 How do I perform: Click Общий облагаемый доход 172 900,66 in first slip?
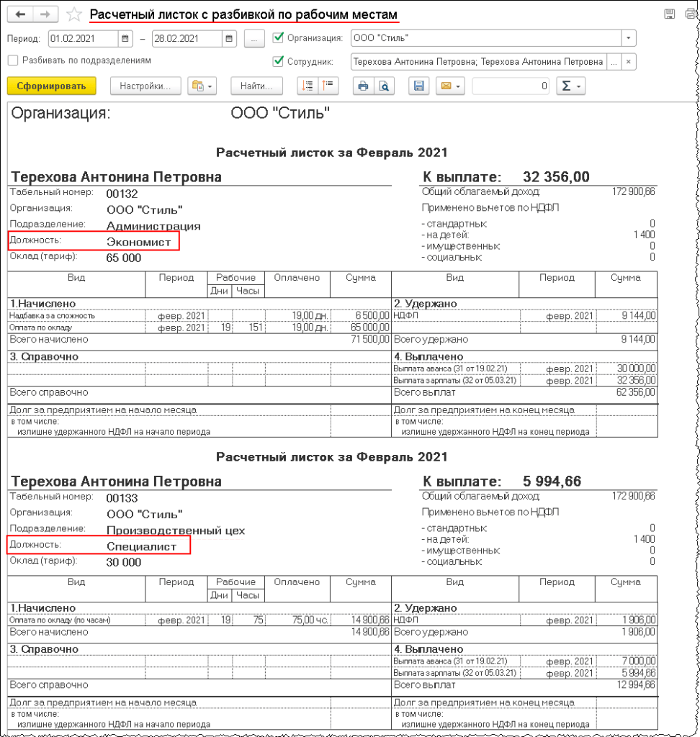click(633, 191)
